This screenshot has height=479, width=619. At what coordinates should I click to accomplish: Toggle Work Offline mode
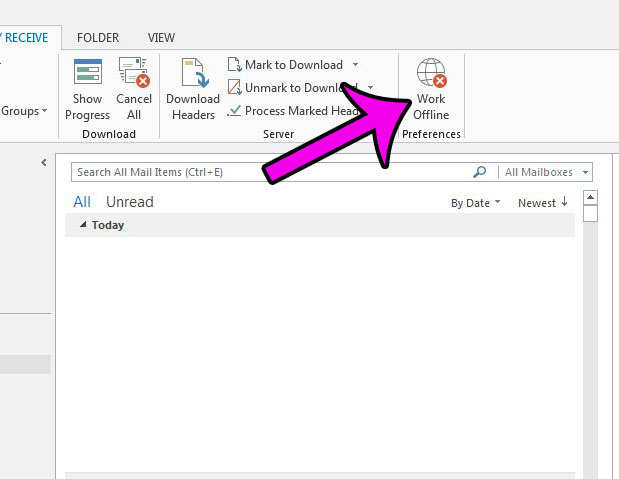pos(431,90)
